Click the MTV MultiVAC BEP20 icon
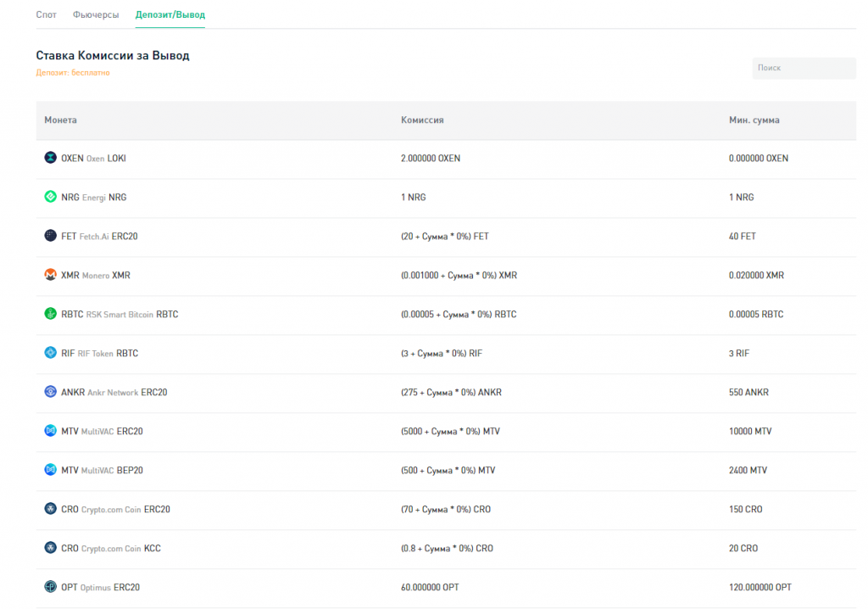 pyautogui.click(x=50, y=470)
